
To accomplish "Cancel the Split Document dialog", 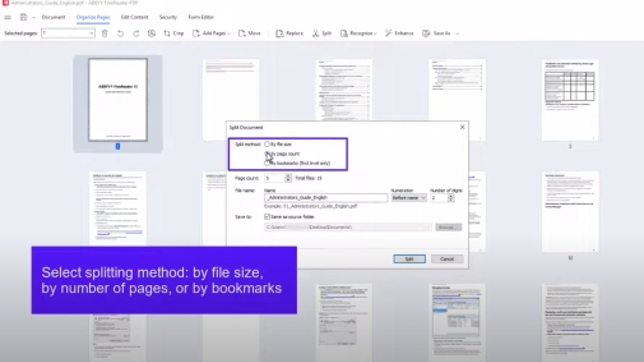I will tap(447, 259).
